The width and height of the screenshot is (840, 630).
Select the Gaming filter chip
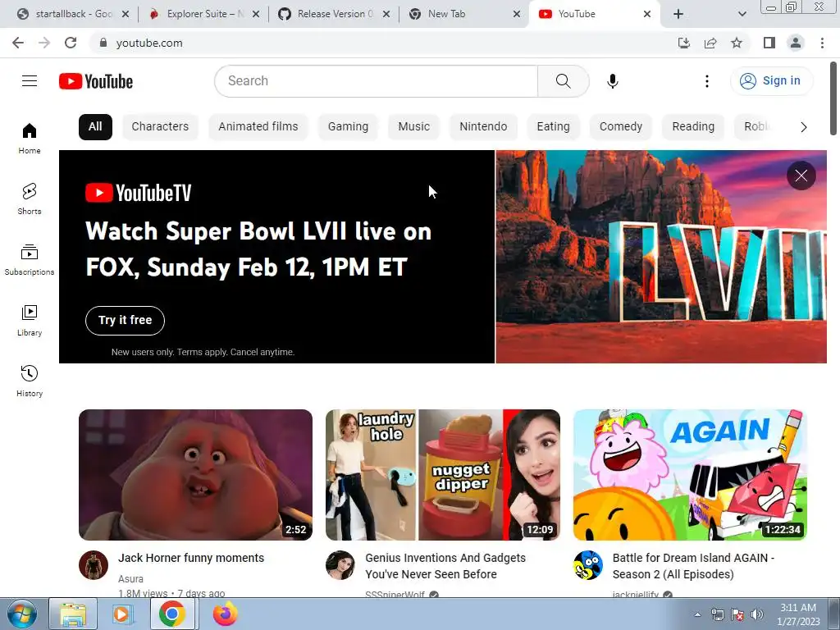348,127
